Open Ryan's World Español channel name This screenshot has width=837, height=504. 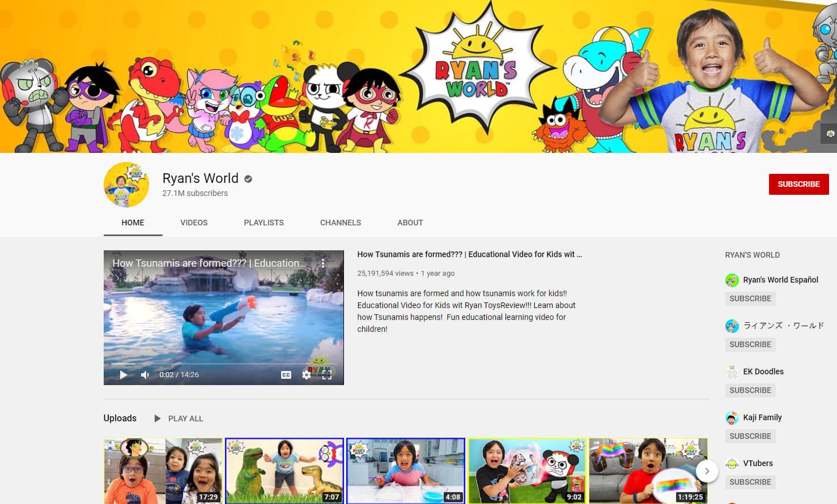pos(780,280)
